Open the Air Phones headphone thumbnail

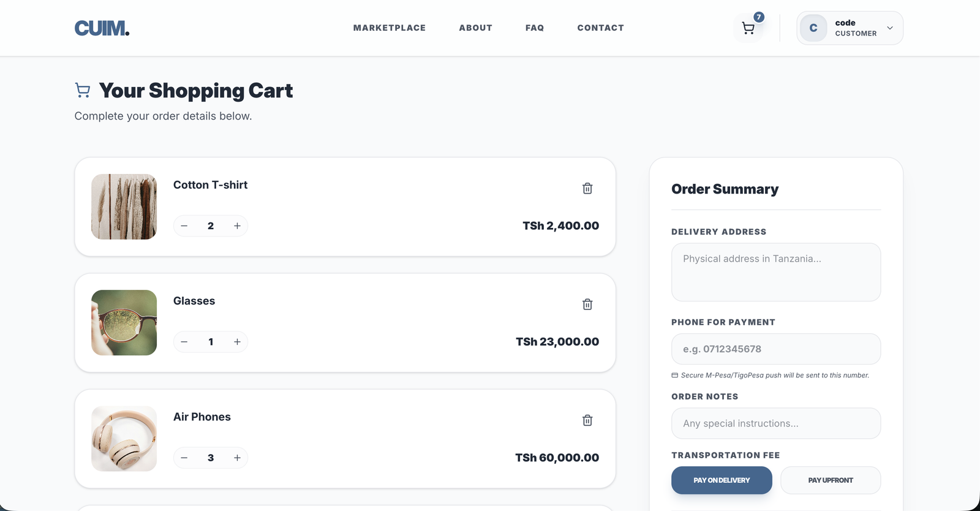click(x=124, y=438)
